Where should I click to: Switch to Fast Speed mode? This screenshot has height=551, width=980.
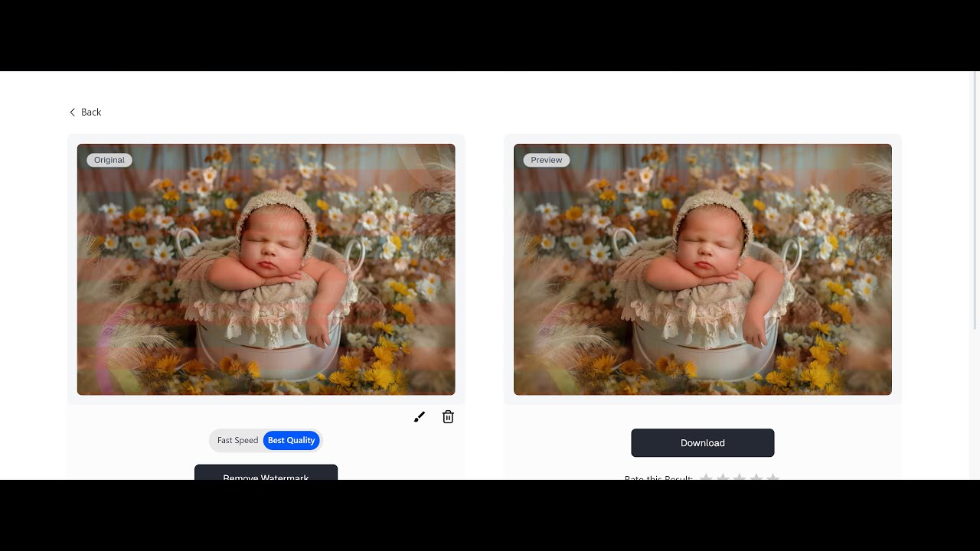[x=237, y=441]
